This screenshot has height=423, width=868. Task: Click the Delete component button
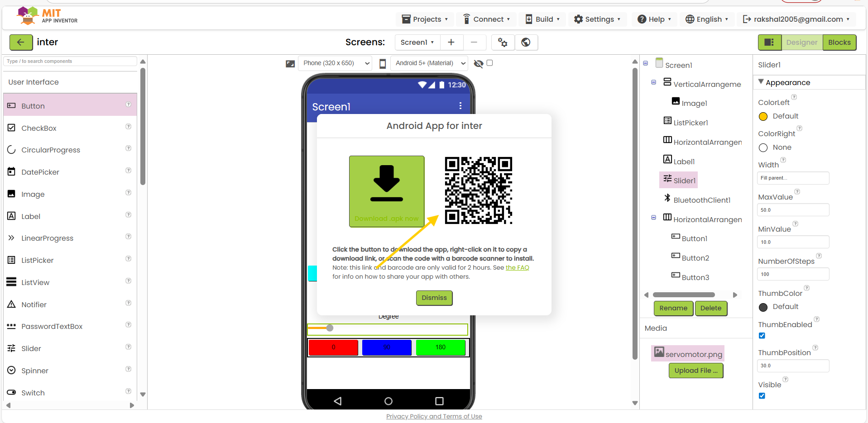pyautogui.click(x=711, y=308)
